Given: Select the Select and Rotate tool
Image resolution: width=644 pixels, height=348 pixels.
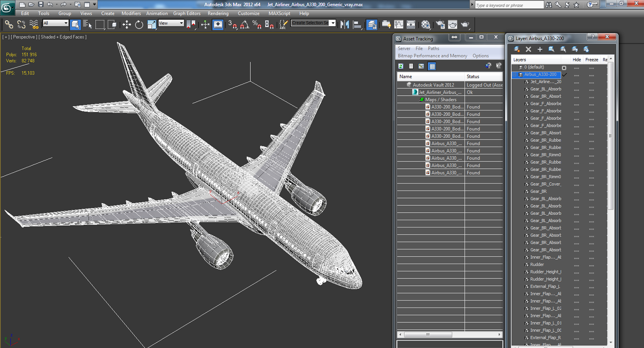Looking at the screenshot, I should pyautogui.click(x=139, y=24).
